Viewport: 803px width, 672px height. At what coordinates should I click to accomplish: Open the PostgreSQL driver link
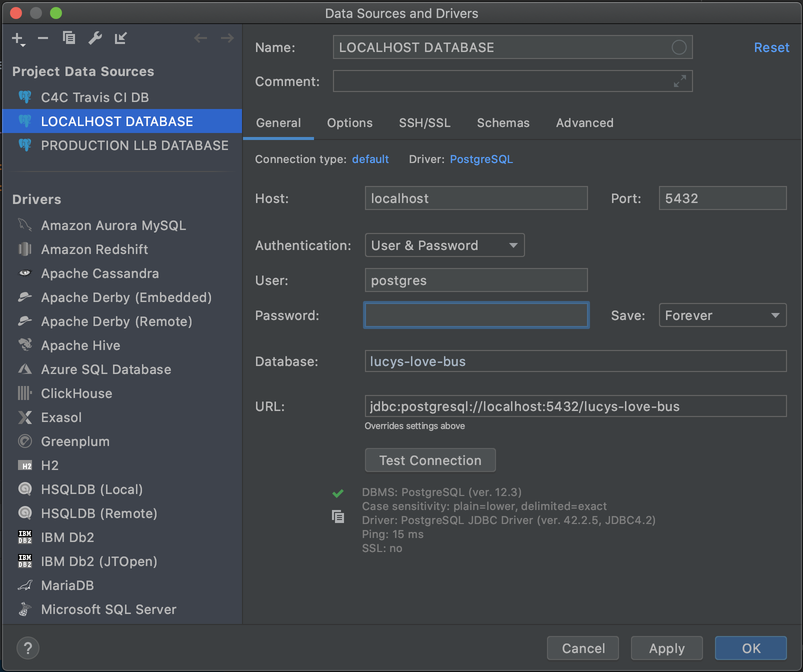pyautogui.click(x=481, y=159)
